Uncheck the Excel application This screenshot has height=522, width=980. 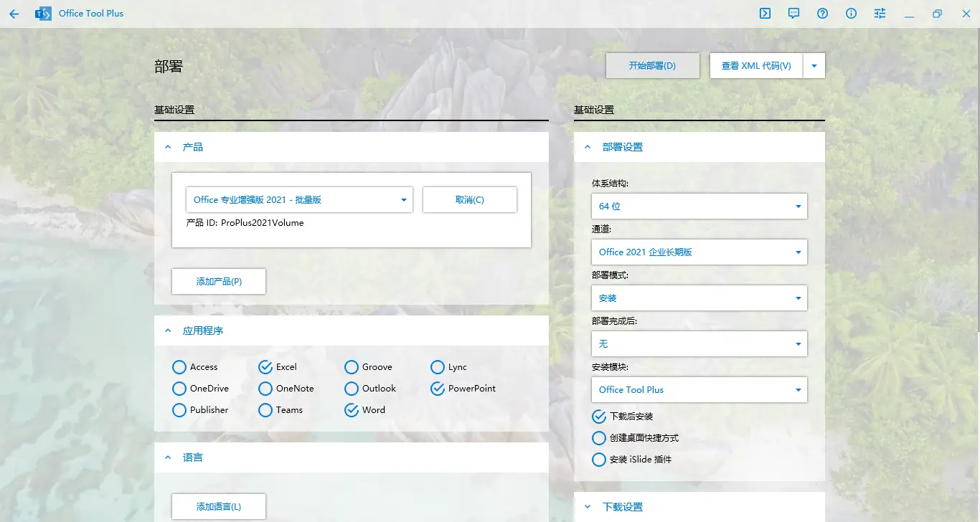click(x=265, y=367)
